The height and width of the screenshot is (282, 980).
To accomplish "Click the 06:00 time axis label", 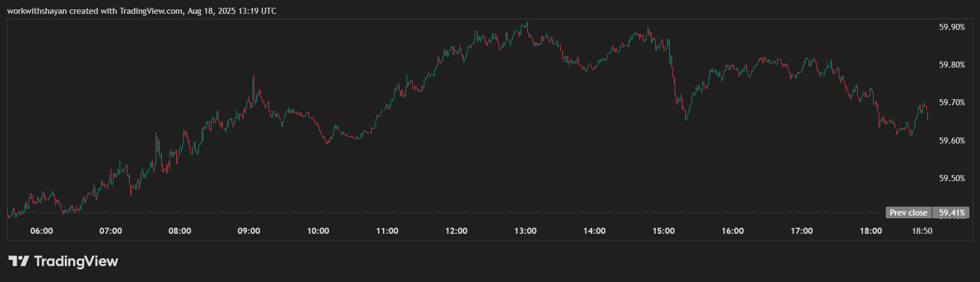I will point(42,231).
